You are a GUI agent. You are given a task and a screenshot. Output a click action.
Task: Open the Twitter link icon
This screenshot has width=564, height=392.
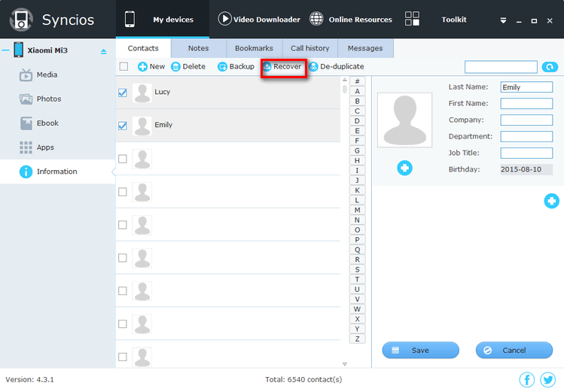click(x=548, y=379)
